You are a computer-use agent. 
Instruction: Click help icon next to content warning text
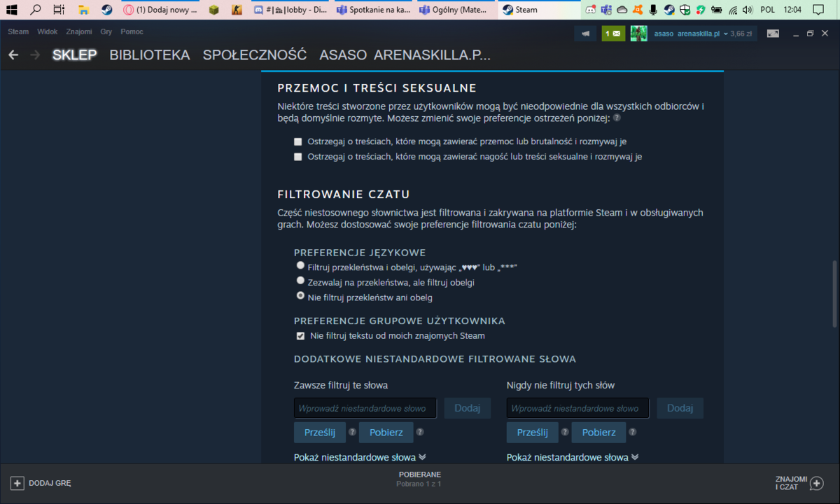(x=617, y=118)
